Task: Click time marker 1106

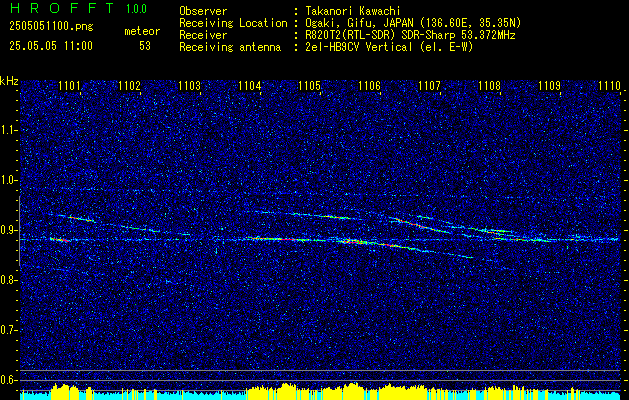Action: (369, 86)
